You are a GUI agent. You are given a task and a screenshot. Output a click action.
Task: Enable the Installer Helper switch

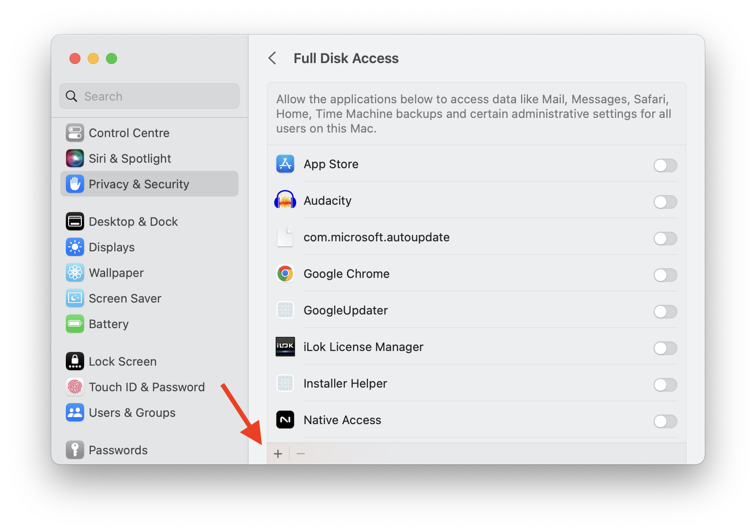click(665, 385)
